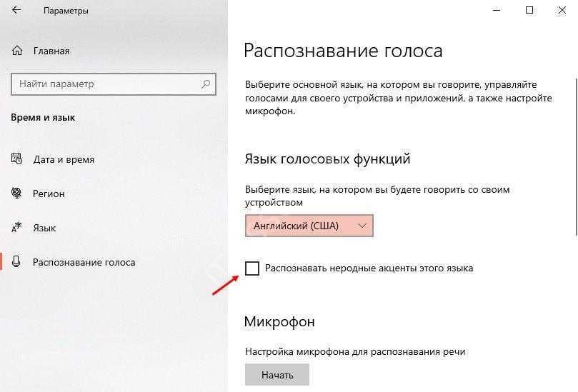
Task: Select Распознавание голоса in sidebar
Action: pyautogui.click(x=84, y=262)
